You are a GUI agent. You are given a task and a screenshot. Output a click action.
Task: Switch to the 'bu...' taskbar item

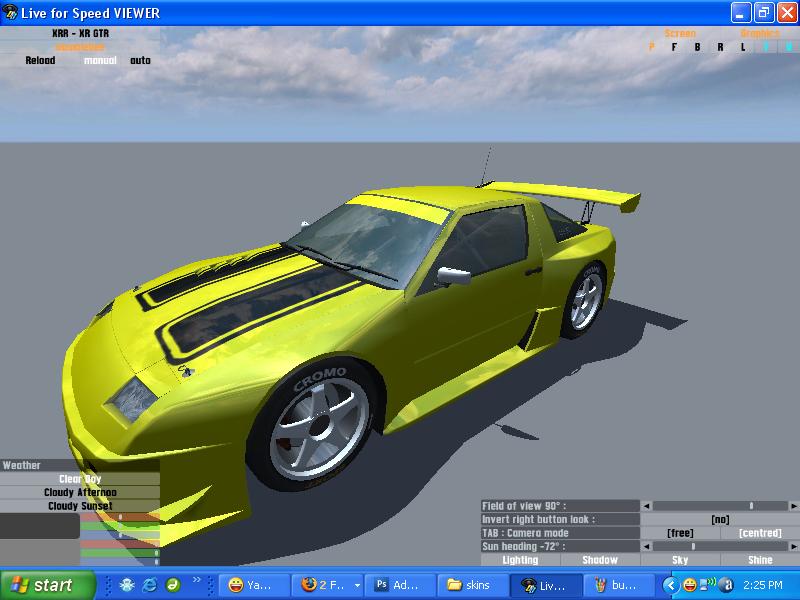tap(618, 585)
